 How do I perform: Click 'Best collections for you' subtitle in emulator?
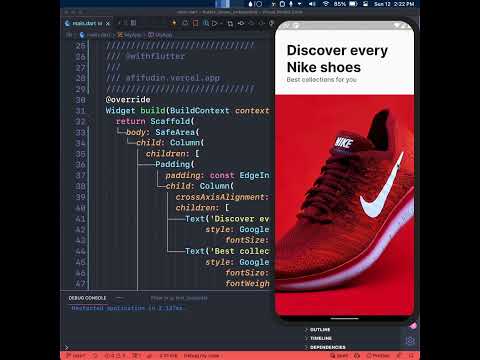pyautogui.click(x=322, y=79)
